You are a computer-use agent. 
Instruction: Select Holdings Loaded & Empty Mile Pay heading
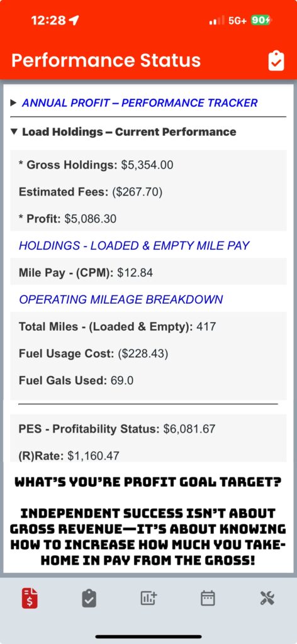(134, 246)
